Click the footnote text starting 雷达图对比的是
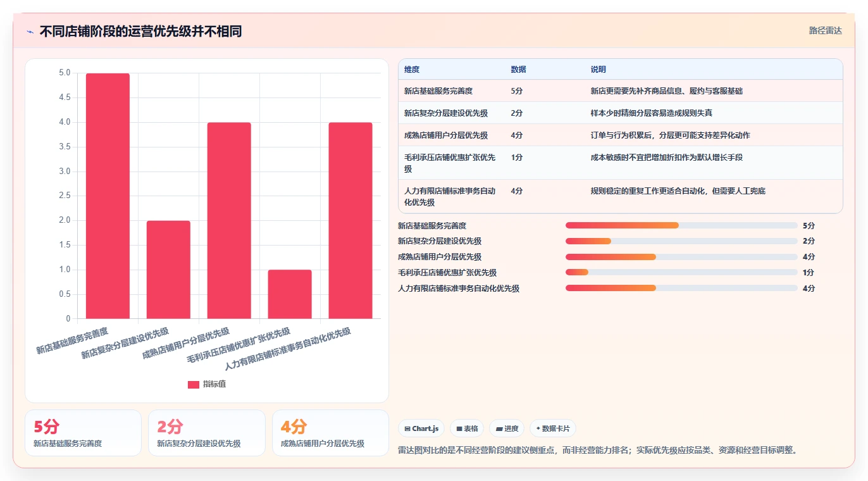 pos(599,451)
